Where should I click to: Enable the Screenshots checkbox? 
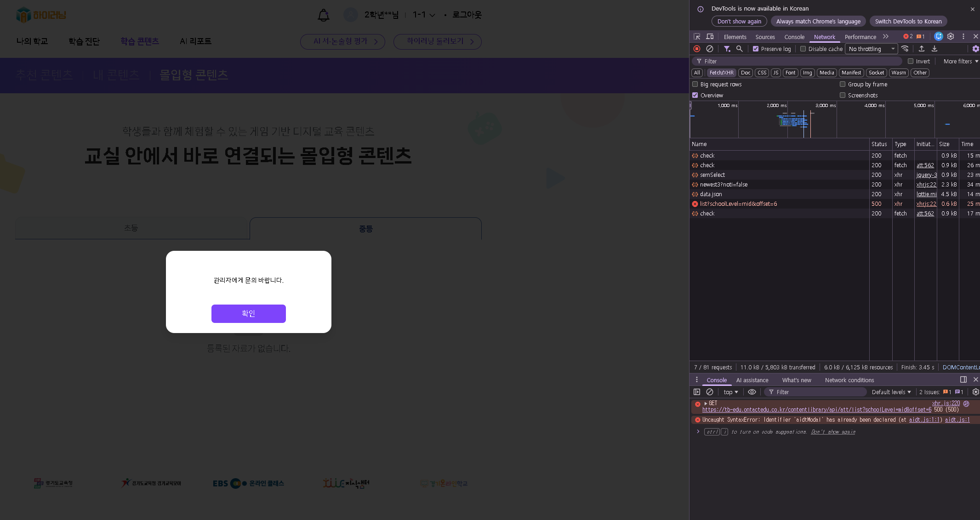tap(843, 95)
